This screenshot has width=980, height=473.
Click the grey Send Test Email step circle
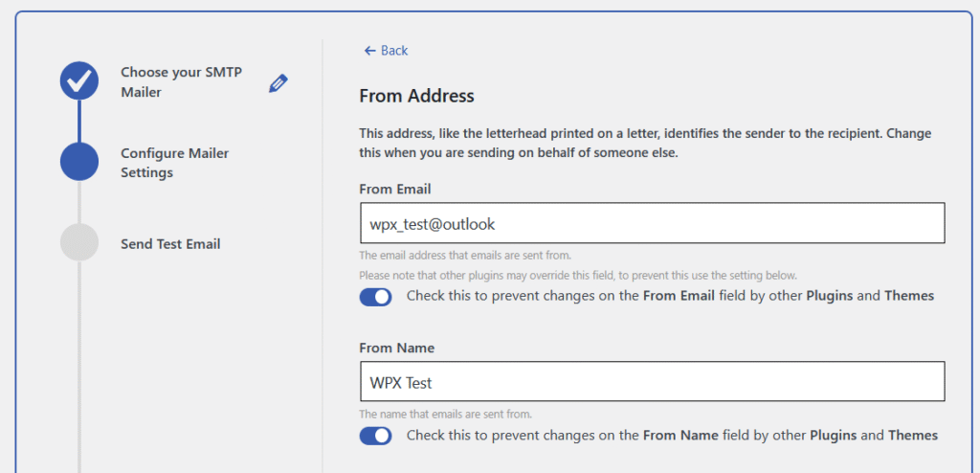click(x=79, y=243)
